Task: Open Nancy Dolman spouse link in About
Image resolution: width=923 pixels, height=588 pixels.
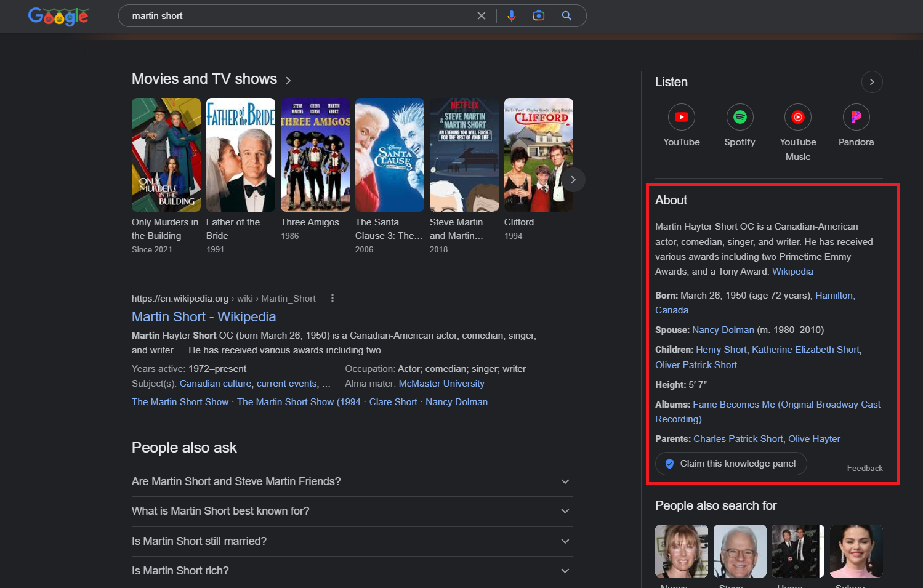Action: click(x=723, y=330)
